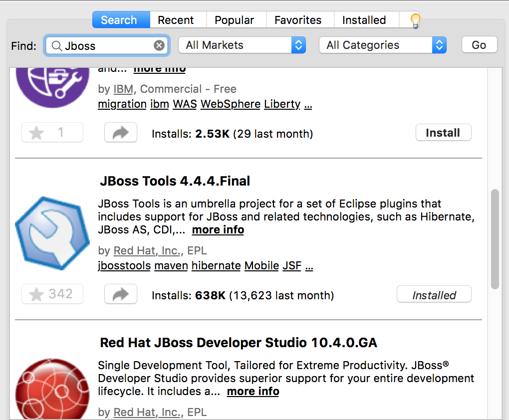The height and width of the screenshot is (420, 509).
Task: Click the JBoss Tools wrench icon
Action: point(52,233)
